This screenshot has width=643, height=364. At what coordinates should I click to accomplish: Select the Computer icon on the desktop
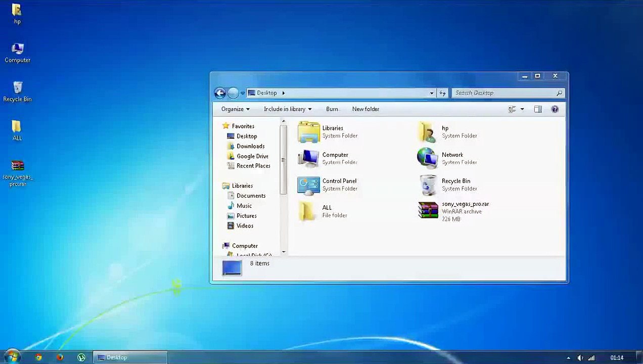tap(17, 53)
